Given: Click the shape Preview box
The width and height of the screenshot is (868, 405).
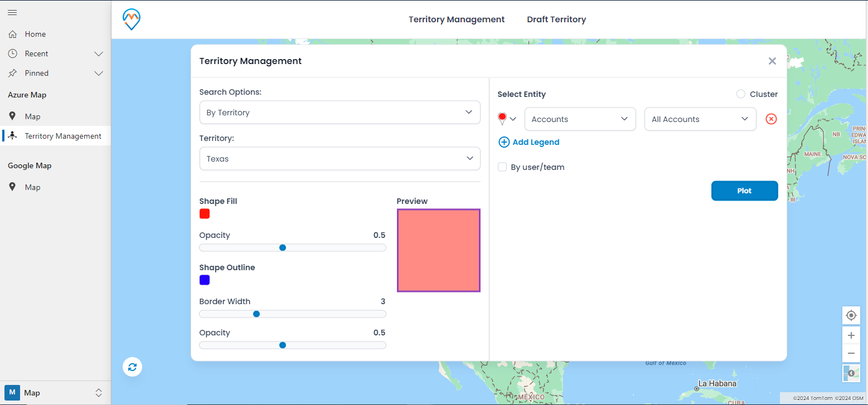Looking at the screenshot, I should (x=439, y=251).
